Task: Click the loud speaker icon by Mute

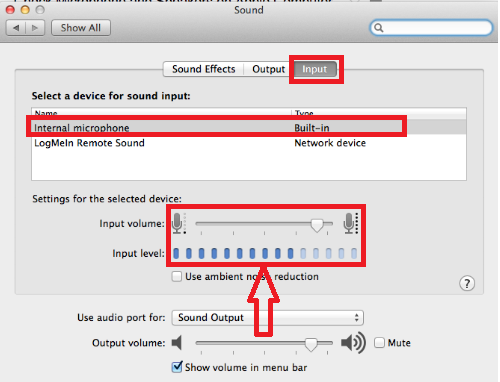Action: [353, 342]
